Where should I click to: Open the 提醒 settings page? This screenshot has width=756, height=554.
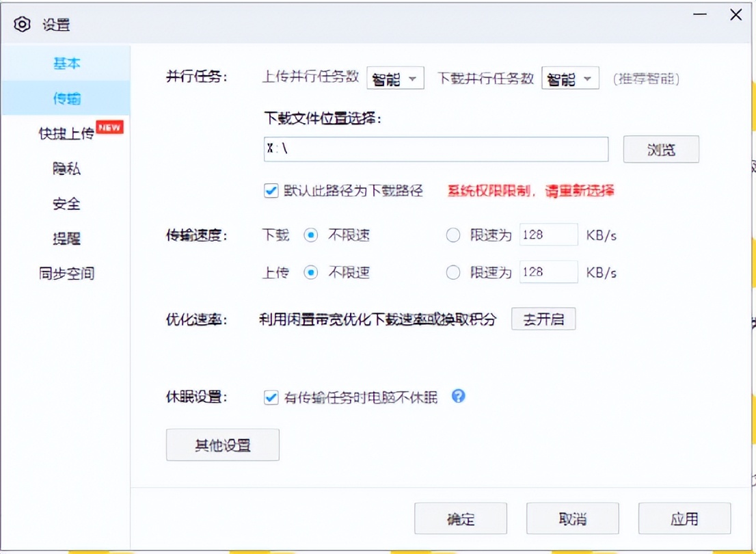[66, 238]
